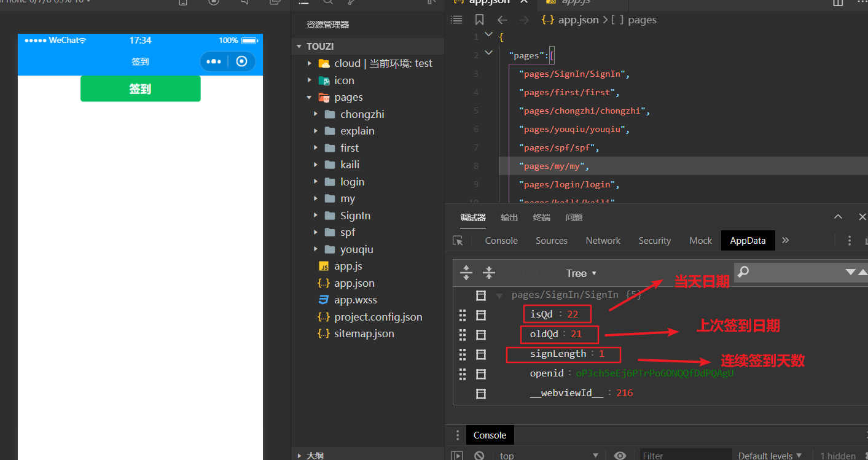Click the code line pages/my/my

(x=554, y=166)
